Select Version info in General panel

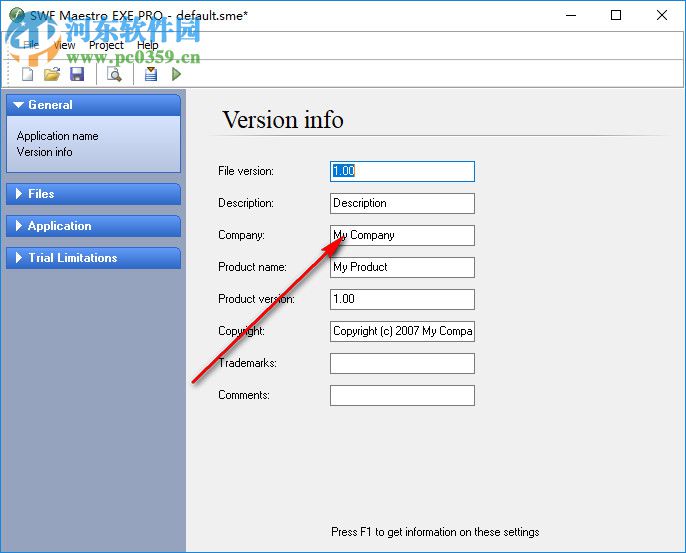pos(45,152)
